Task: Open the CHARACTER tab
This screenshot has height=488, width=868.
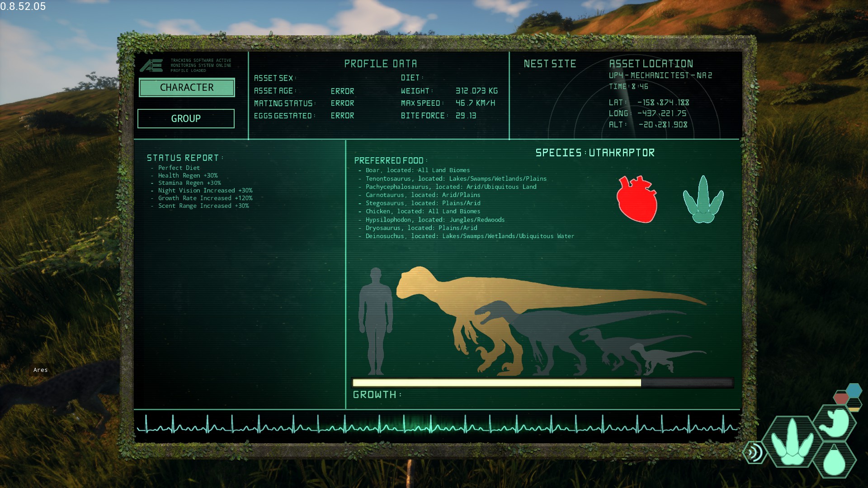Action: pyautogui.click(x=187, y=88)
